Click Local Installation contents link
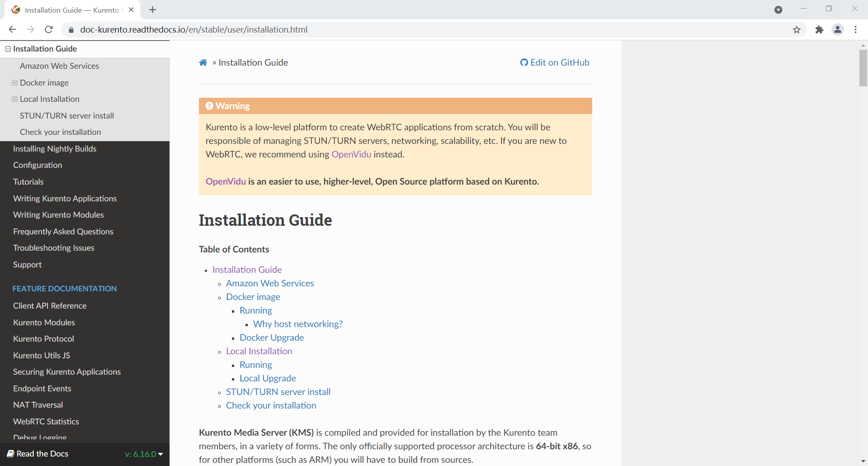868x466 pixels. [x=259, y=351]
